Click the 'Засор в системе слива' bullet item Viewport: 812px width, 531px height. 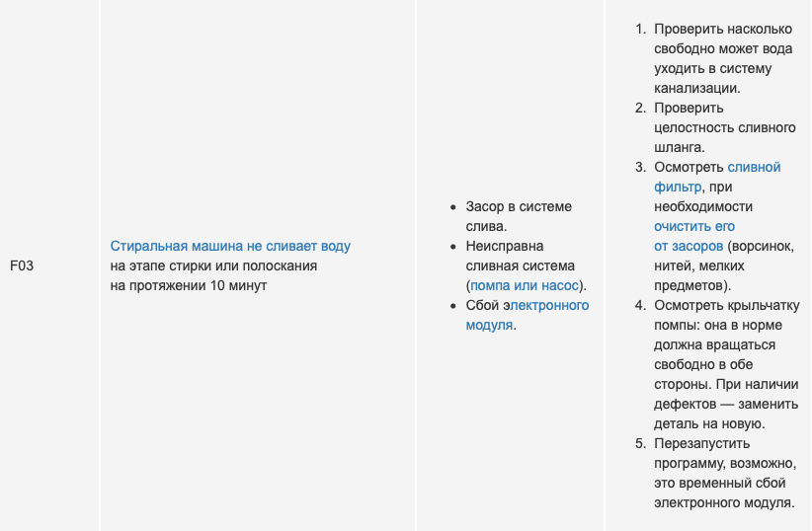[x=519, y=216]
